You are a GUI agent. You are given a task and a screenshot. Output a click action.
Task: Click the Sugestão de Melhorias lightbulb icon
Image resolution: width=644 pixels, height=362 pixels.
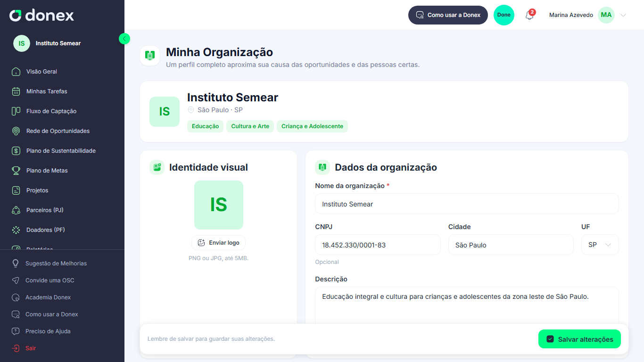16,263
